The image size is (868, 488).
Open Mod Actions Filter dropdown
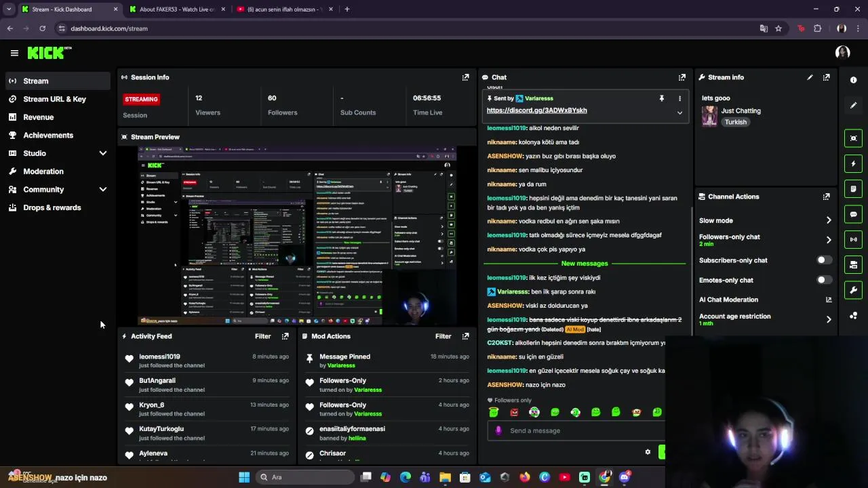tap(443, 336)
